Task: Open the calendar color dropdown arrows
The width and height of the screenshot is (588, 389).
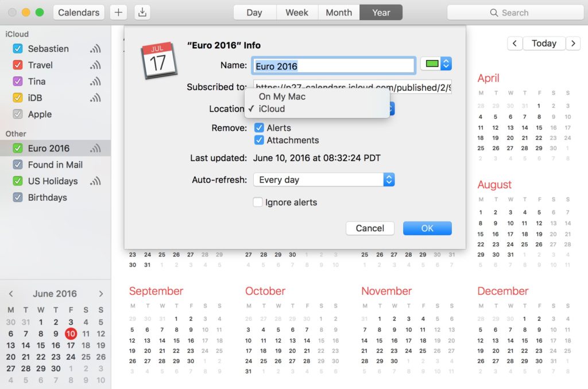Action: click(446, 64)
